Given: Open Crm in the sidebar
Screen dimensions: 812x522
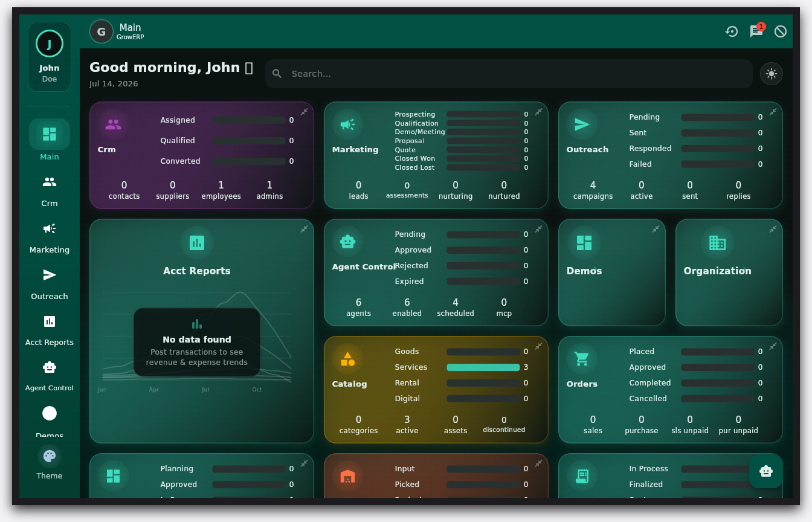Looking at the screenshot, I should click(x=50, y=190).
